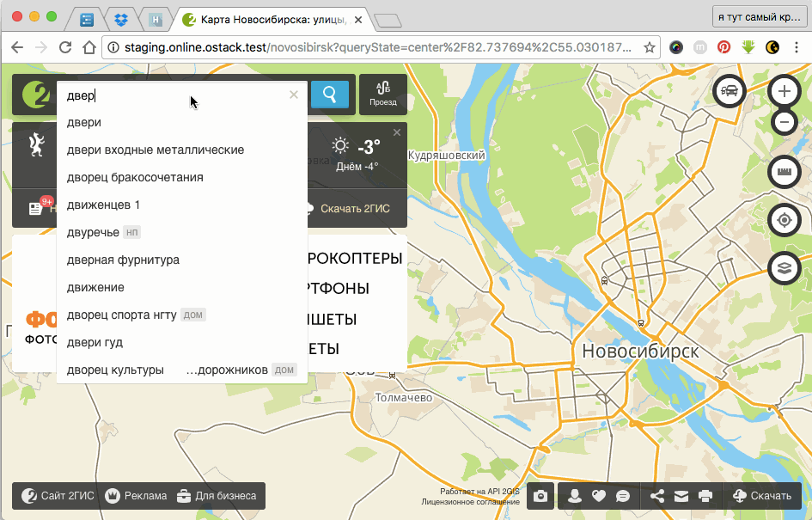Image resolution: width=812 pixels, height=520 pixels.
Task: Choose suggestion двери гуд
Action: click(182, 342)
